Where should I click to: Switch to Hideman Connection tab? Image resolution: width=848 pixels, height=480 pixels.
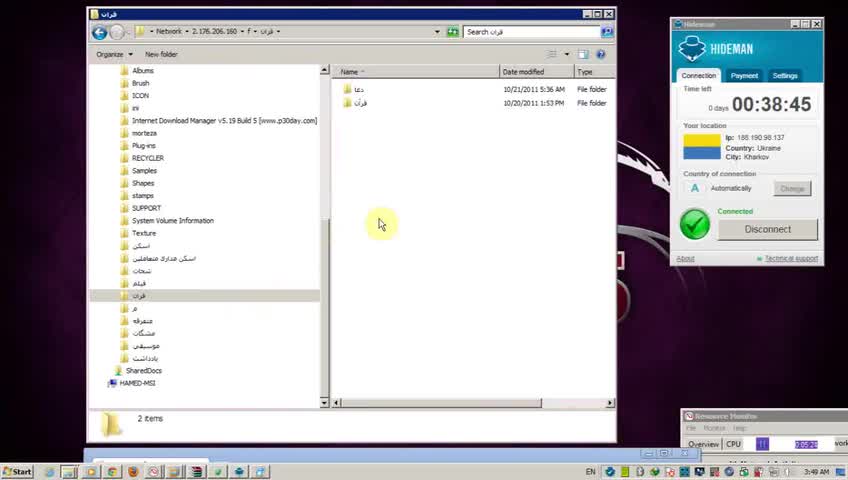698,76
